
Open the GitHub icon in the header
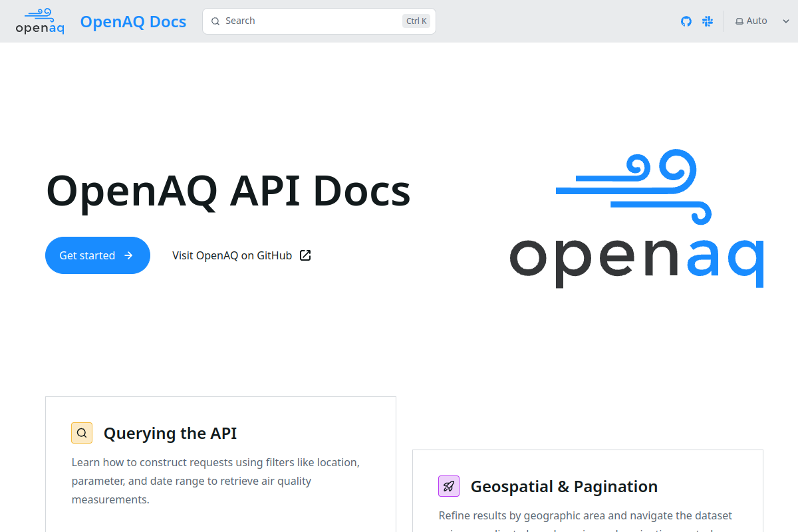[x=686, y=21]
